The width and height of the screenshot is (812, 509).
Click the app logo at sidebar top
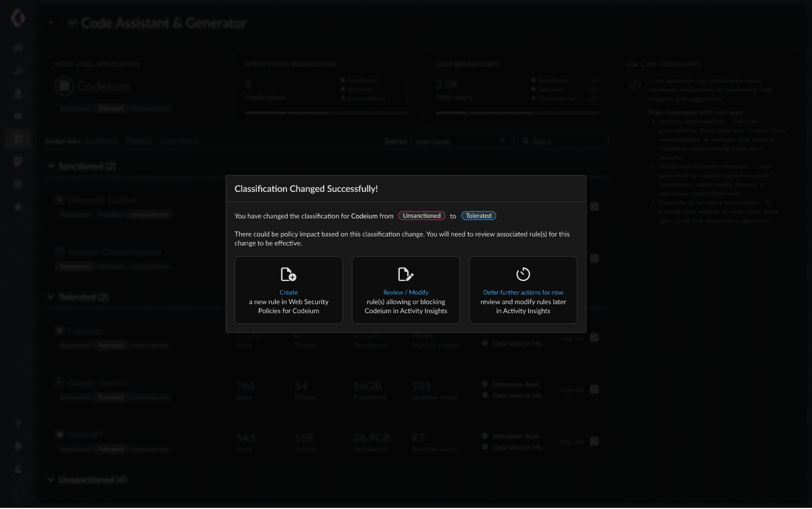click(x=18, y=18)
